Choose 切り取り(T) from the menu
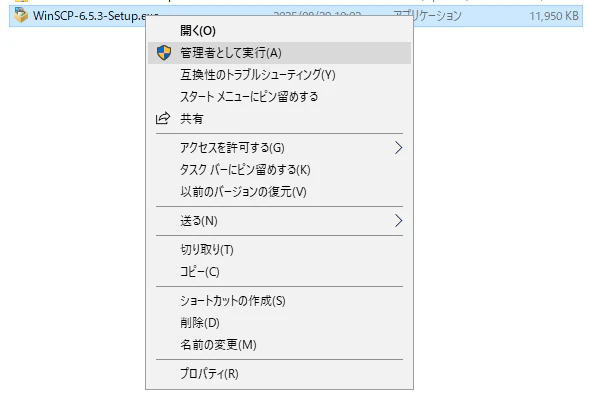 279,250
